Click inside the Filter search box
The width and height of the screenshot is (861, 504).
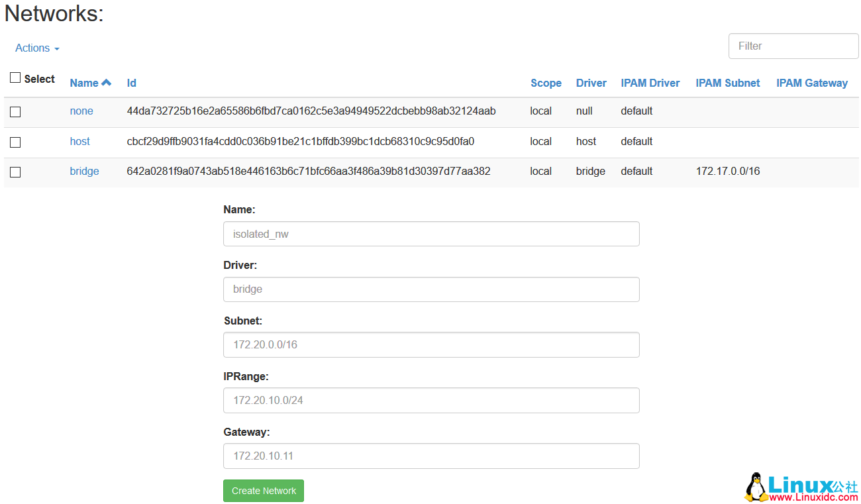click(793, 46)
